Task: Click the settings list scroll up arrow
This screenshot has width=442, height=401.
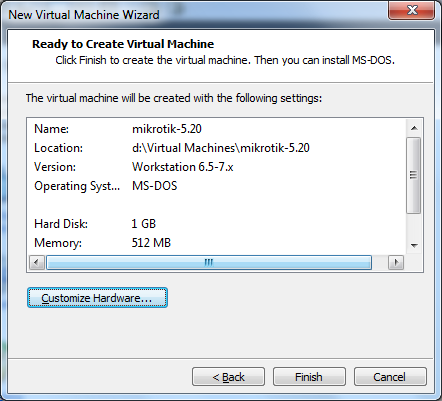Action: [414, 128]
